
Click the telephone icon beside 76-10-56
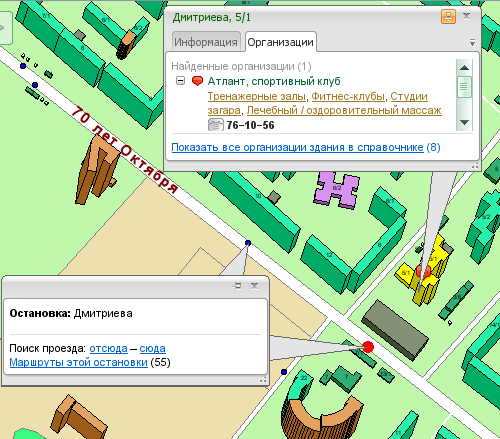tap(215, 125)
